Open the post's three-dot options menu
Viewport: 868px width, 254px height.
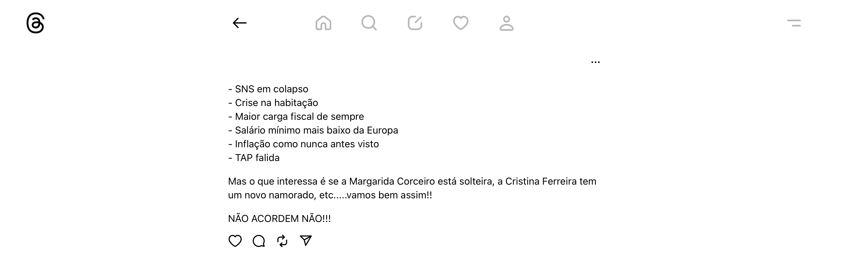[596, 62]
